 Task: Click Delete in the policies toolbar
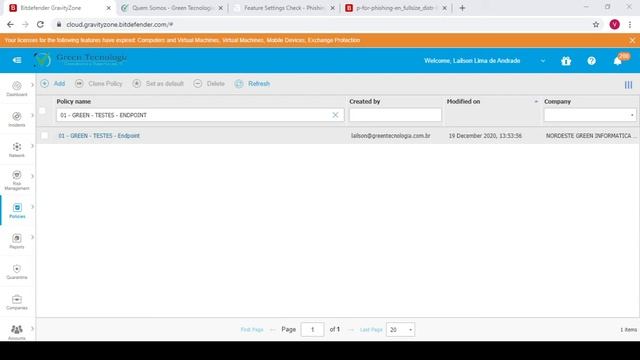pos(209,84)
